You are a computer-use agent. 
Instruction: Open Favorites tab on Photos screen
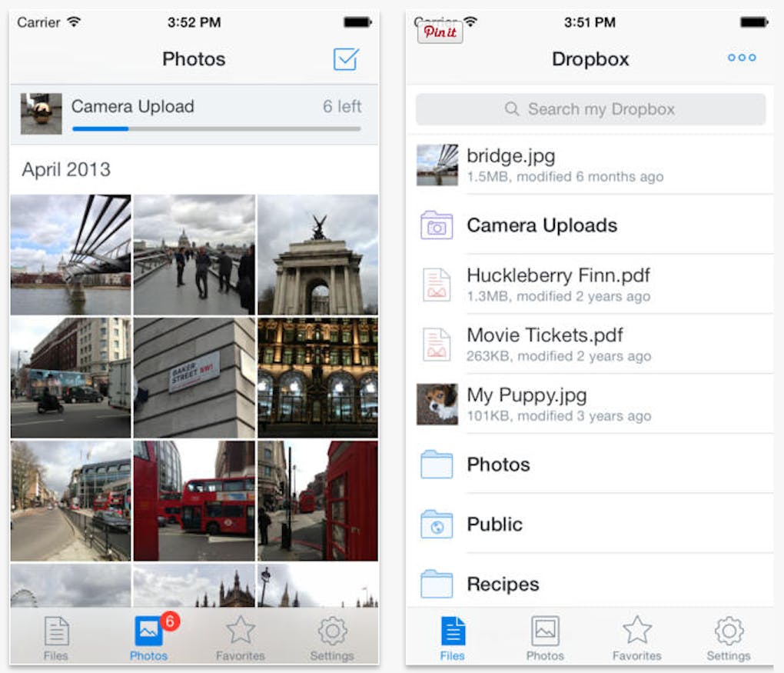pos(241,638)
